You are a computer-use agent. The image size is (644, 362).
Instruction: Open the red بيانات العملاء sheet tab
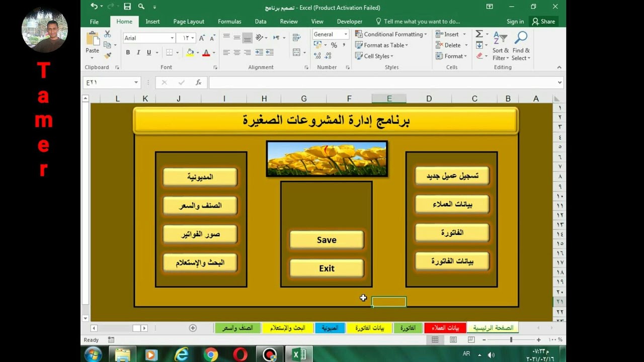click(x=445, y=328)
